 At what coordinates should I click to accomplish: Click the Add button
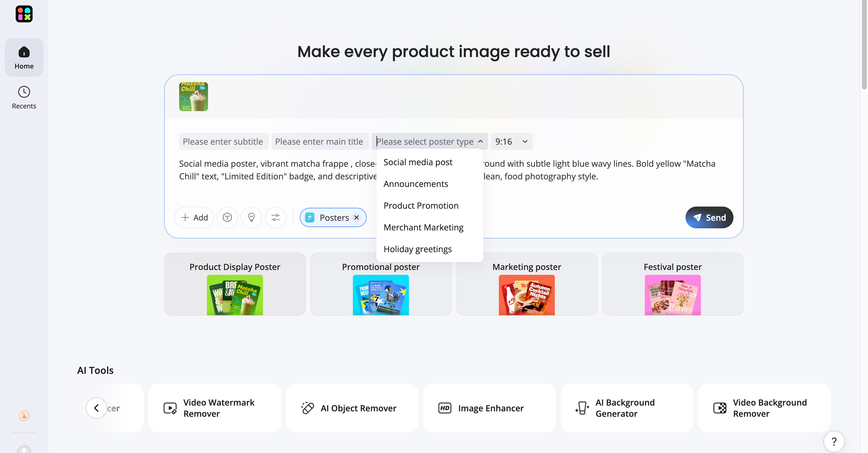(194, 217)
